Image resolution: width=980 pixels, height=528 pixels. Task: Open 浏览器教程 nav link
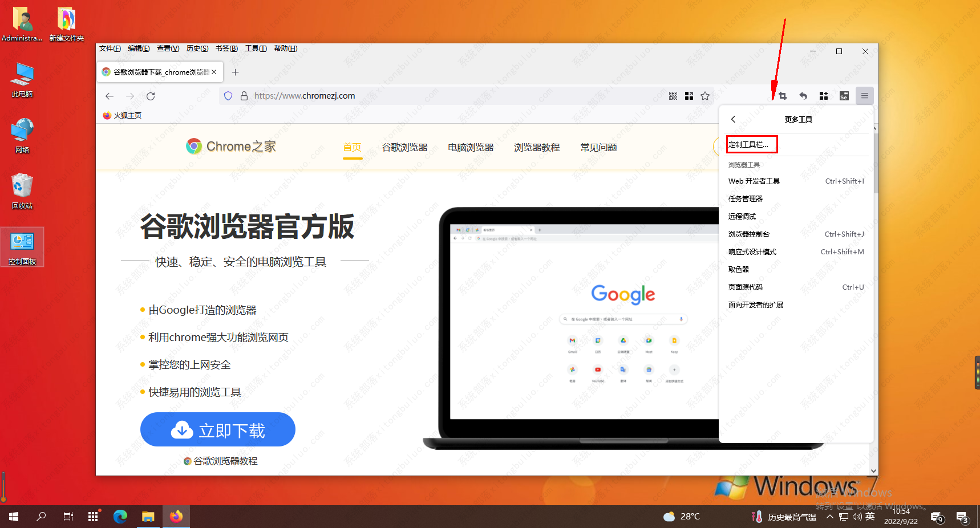(537, 147)
